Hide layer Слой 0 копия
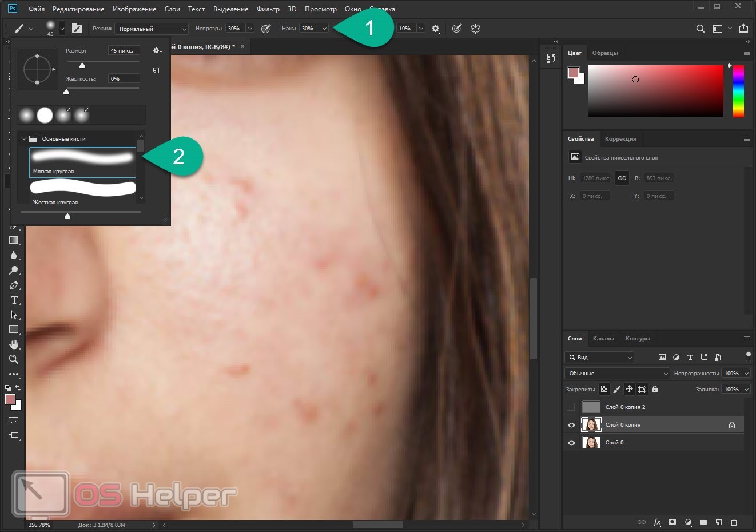 point(571,425)
